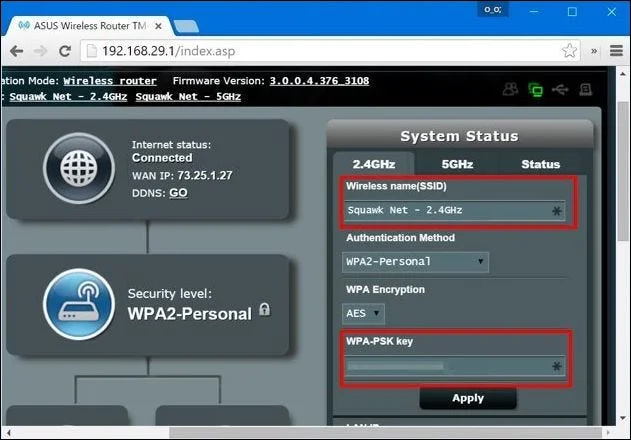
Task: Click the Apply button
Action: click(468, 398)
